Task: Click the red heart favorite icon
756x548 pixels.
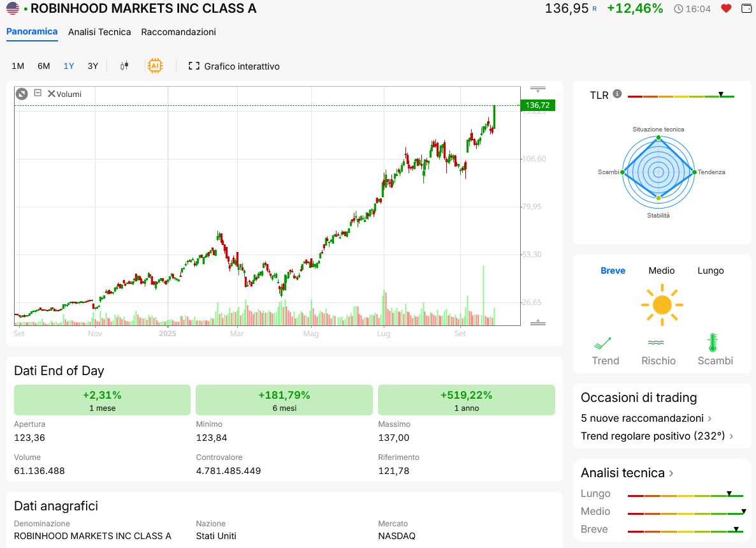Action: click(726, 9)
